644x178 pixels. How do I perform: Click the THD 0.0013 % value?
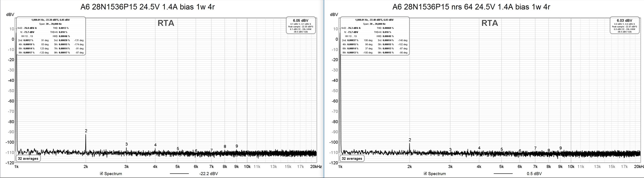coord(64,28)
